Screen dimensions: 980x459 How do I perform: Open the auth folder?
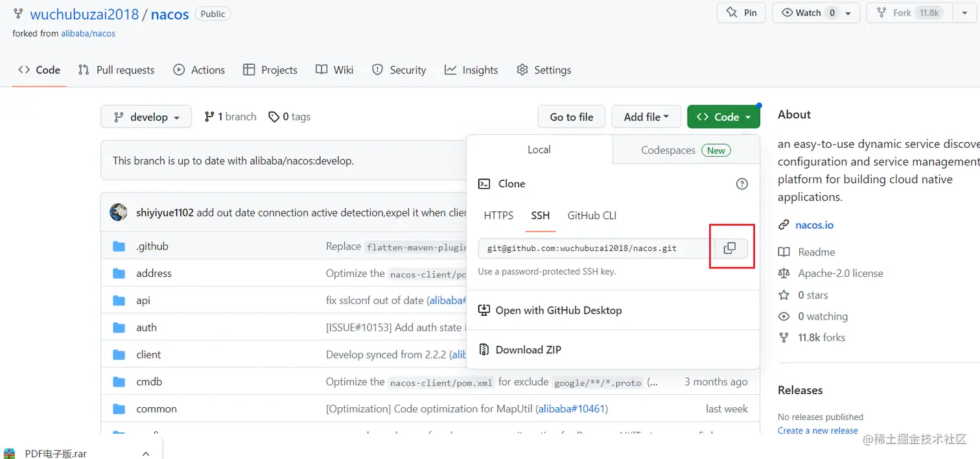(146, 328)
